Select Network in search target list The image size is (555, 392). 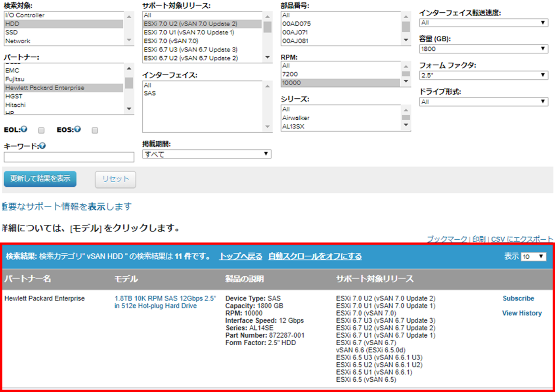click(x=64, y=41)
